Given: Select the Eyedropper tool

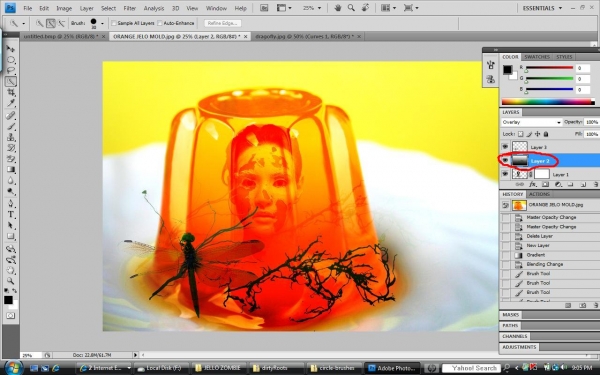Looking at the screenshot, I should tap(10, 103).
